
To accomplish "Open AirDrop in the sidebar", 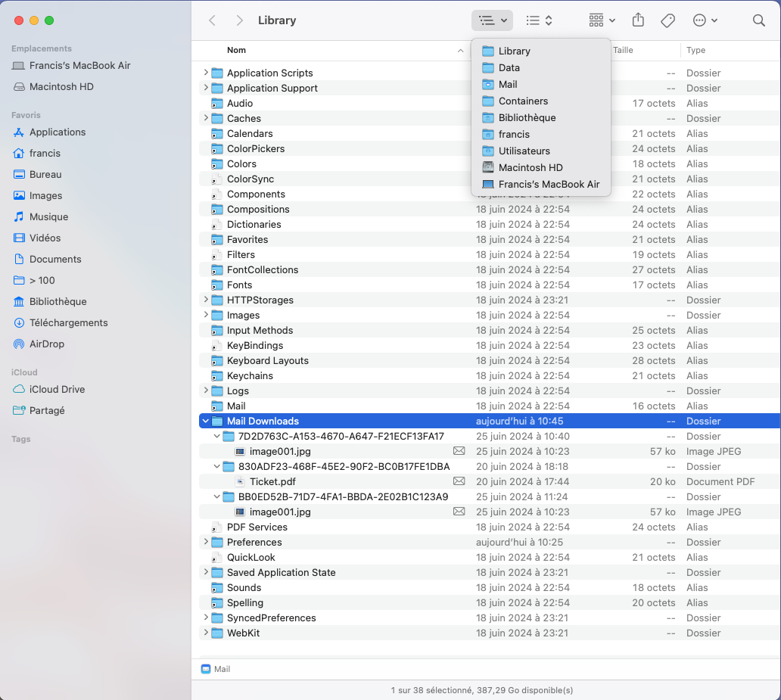I will click(46, 344).
